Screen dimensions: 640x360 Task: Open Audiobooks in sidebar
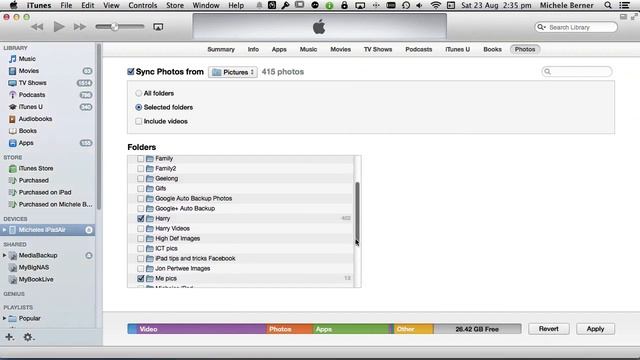35,119
